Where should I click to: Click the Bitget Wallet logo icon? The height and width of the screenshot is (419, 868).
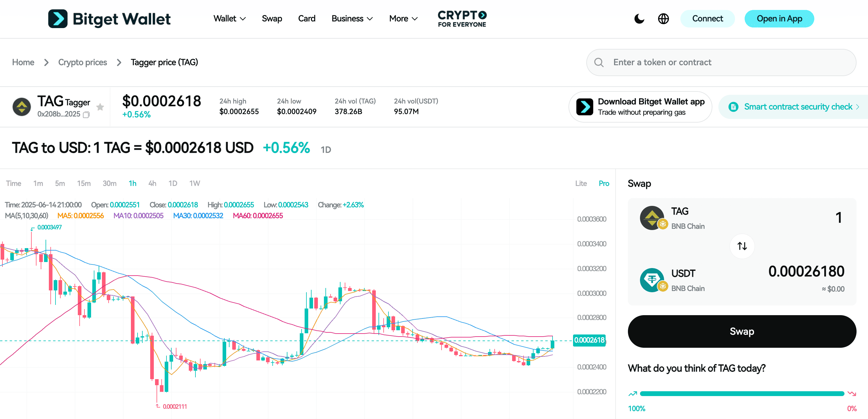click(58, 18)
